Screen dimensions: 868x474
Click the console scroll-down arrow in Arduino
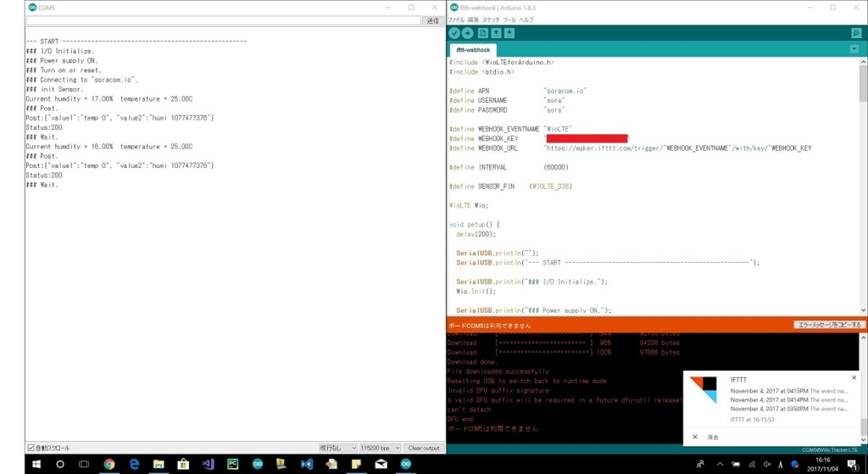(x=864, y=441)
